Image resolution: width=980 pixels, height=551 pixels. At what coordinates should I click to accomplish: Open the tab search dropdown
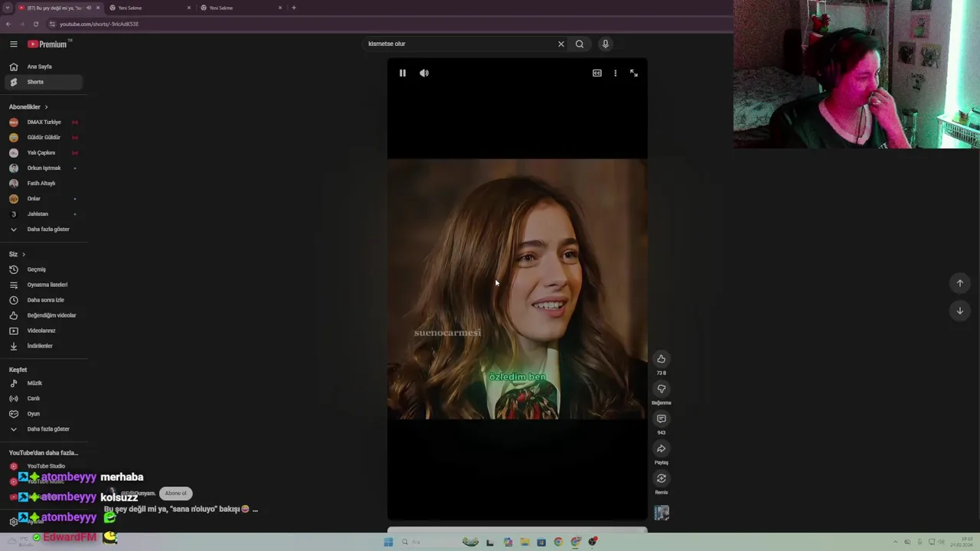[x=7, y=8]
